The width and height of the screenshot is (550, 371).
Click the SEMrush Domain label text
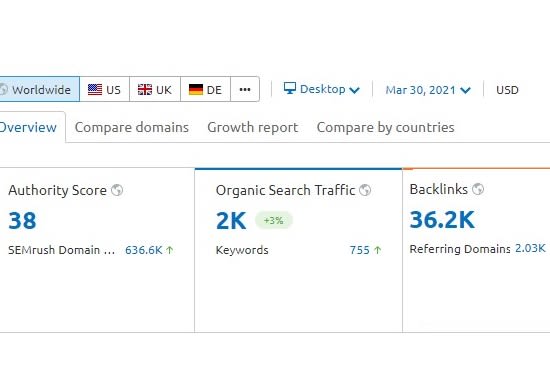[61, 250]
